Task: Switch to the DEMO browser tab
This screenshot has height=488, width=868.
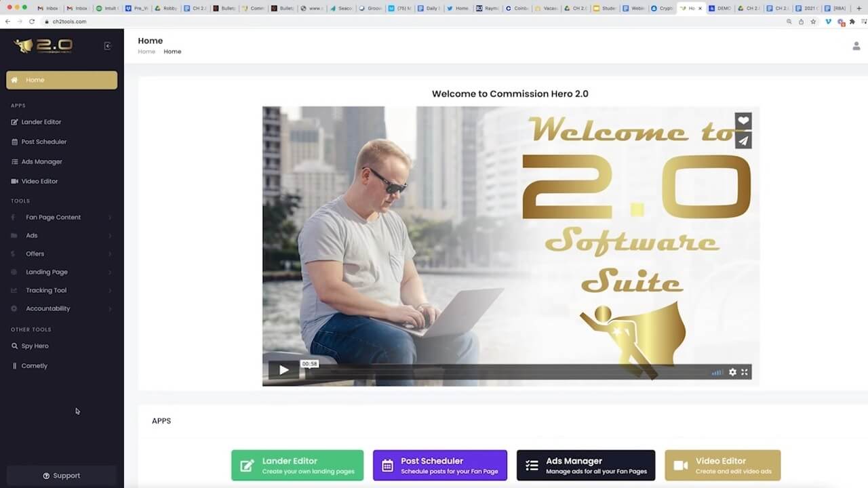Action: click(x=720, y=8)
